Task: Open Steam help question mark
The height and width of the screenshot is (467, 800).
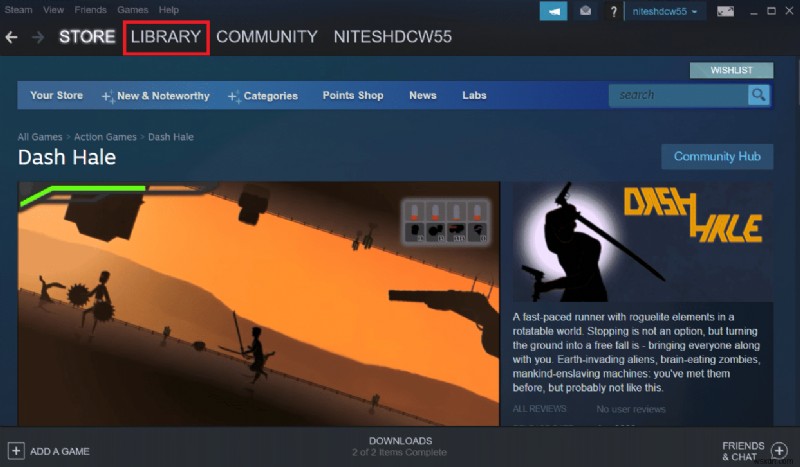Action: [x=613, y=11]
